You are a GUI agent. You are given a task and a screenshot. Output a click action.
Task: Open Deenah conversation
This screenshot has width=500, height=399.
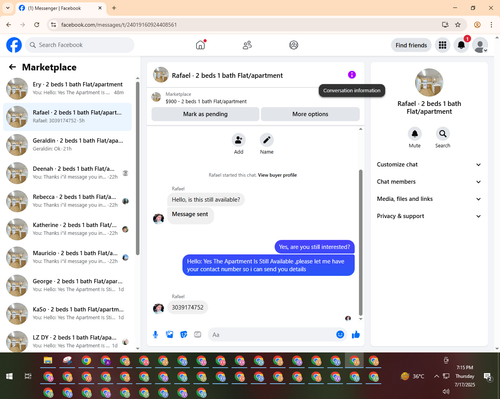67,173
